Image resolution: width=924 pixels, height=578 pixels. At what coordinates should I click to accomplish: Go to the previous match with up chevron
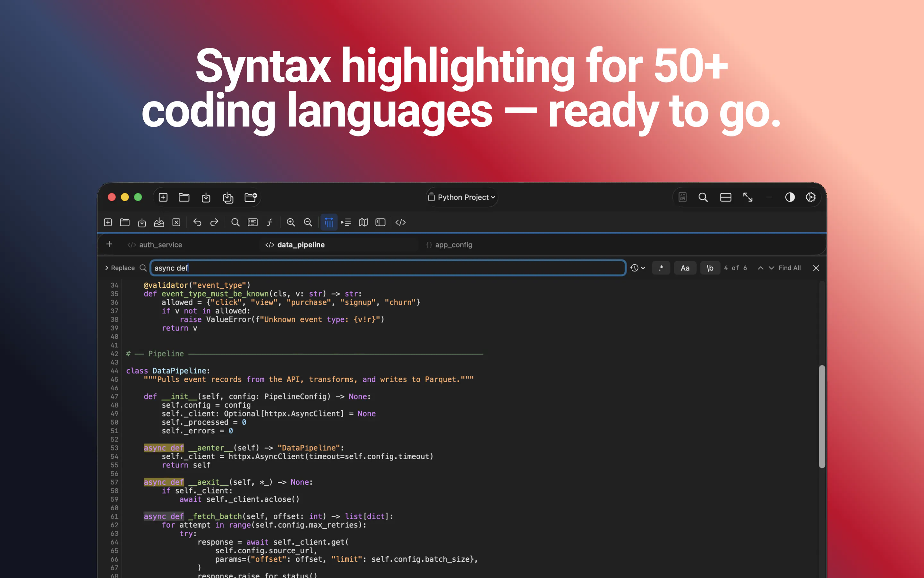(760, 268)
